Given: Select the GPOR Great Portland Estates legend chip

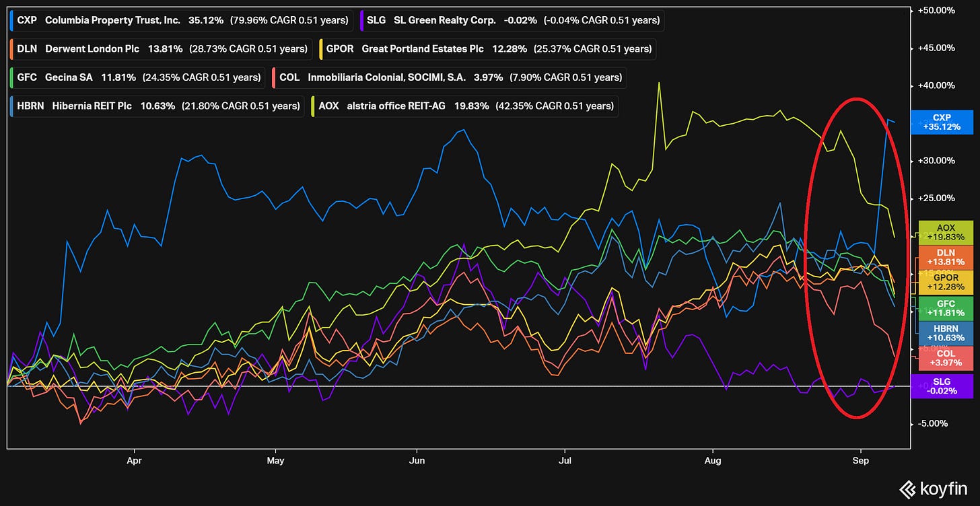Looking at the screenshot, I should point(489,48).
